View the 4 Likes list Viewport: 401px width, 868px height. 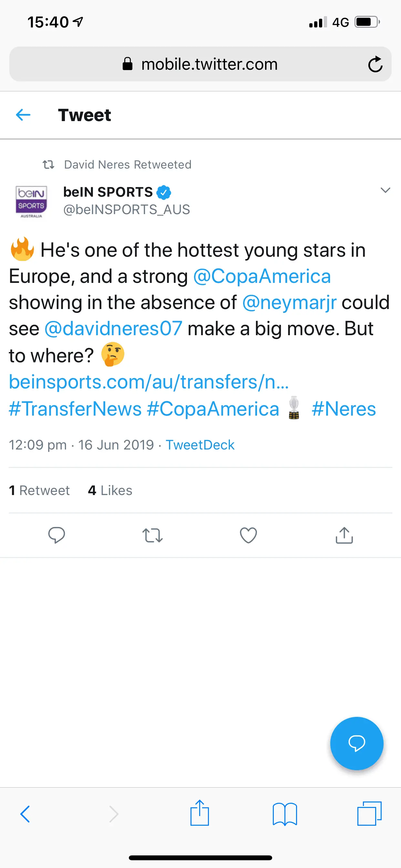click(x=110, y=490)
